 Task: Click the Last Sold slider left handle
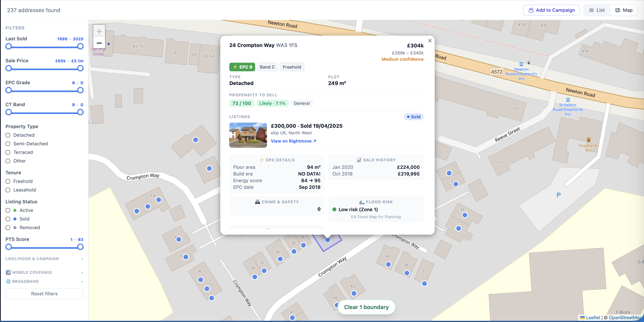8,46
